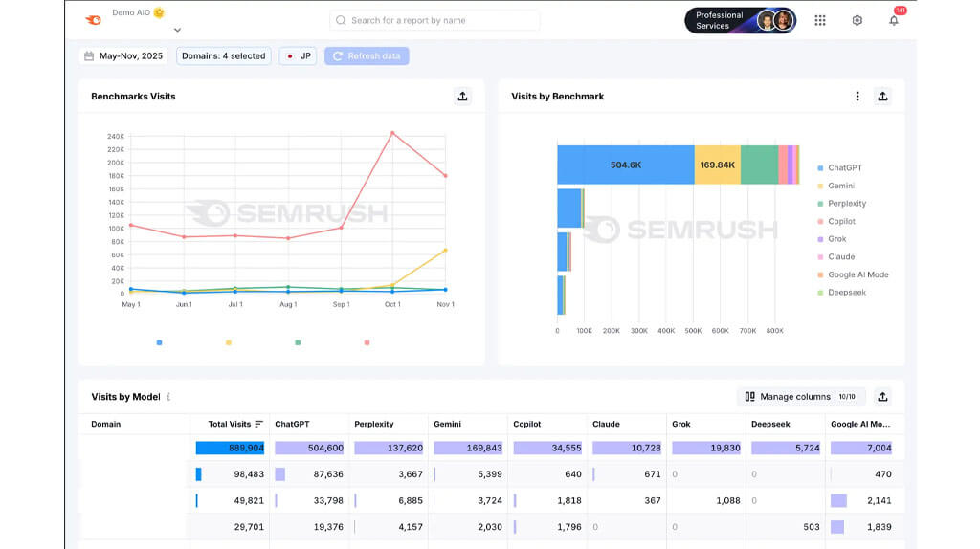Open the settings gear icon

point(857,20)
